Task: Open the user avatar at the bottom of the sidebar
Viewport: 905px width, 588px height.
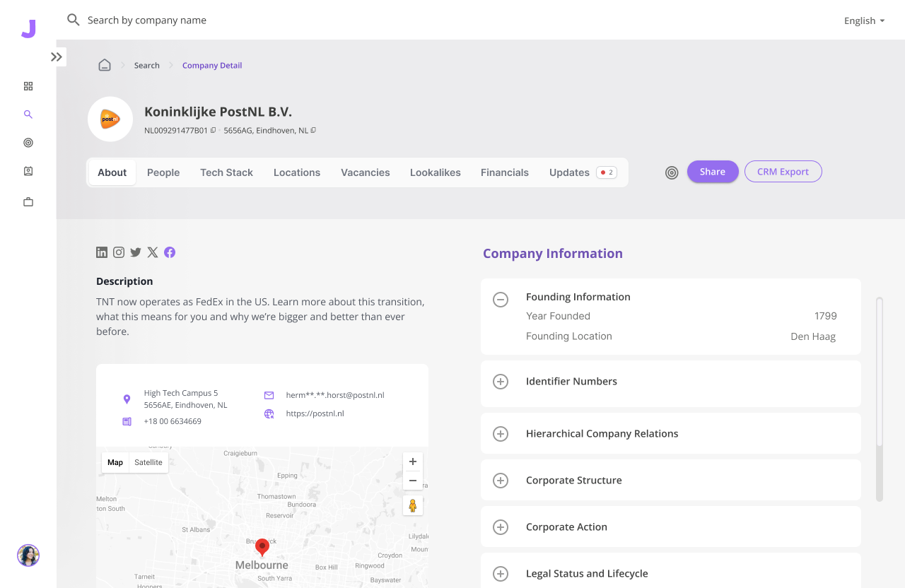Action: (x=28, y=555)
